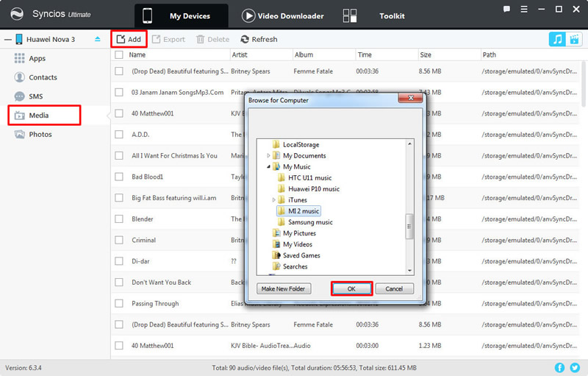Tick the select-all checkbox in the header
Viewport: 588px width, 376px height.
coord(119,54)
